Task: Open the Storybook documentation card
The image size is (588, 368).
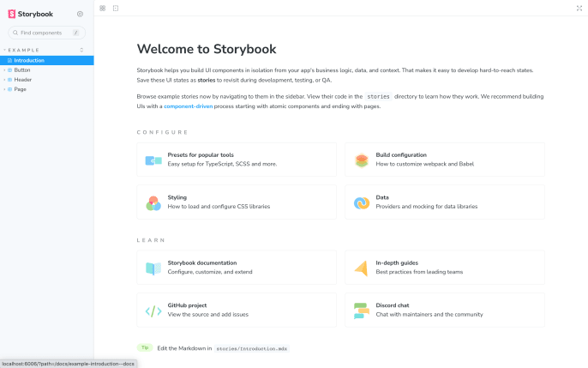Action: pyautogui.click(x=237, y=268)
